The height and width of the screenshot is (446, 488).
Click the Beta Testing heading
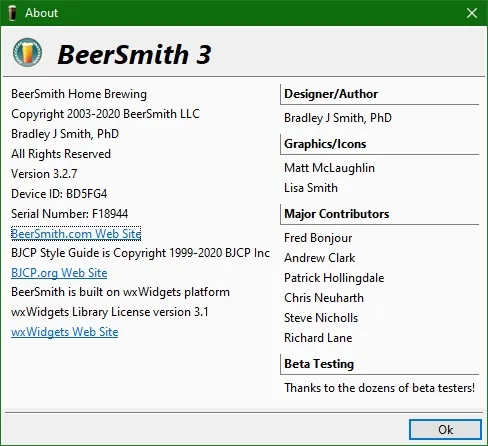[x=319, y=364]
